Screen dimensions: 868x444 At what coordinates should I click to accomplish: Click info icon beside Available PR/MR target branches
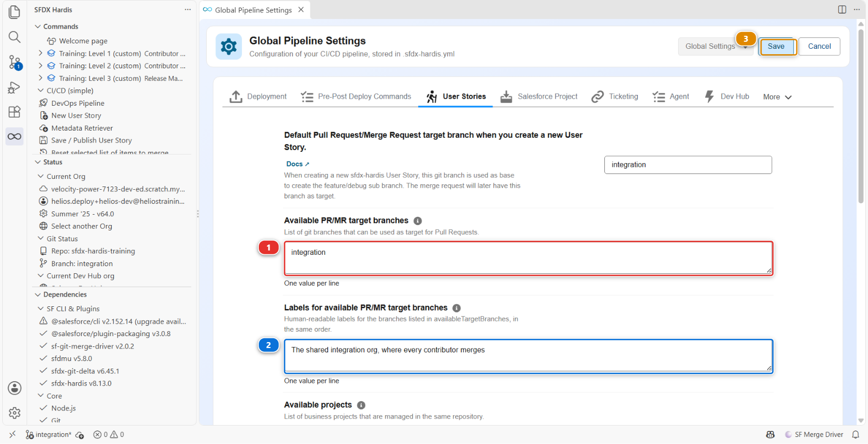[418, 221]
